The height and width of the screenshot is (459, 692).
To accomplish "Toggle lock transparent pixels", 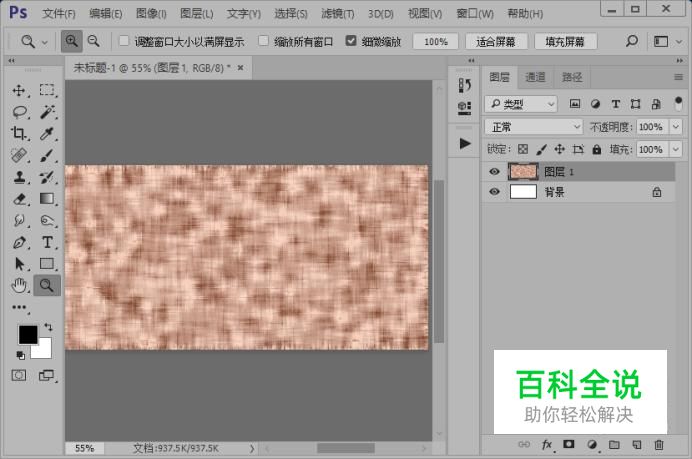I will click(523, 149).
